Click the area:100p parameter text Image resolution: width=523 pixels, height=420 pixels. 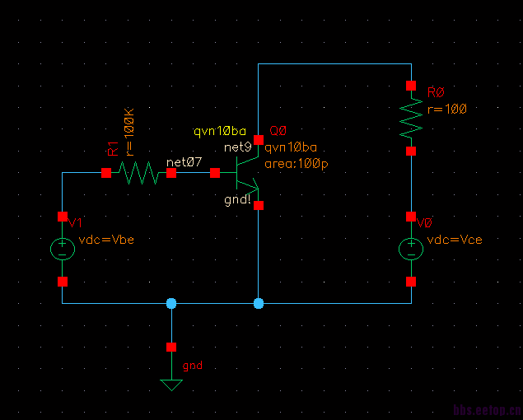coord(297,164)
